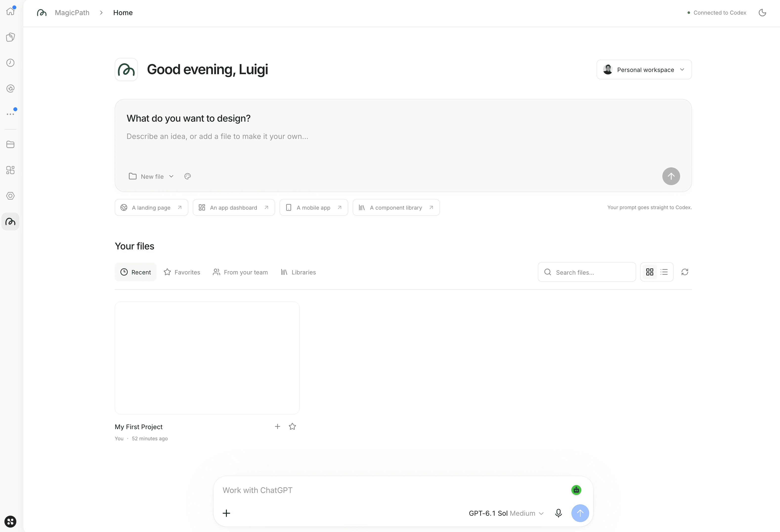Open the From your team tab
This screenshot has width=780, height=532.
click(x=240, y=272)
